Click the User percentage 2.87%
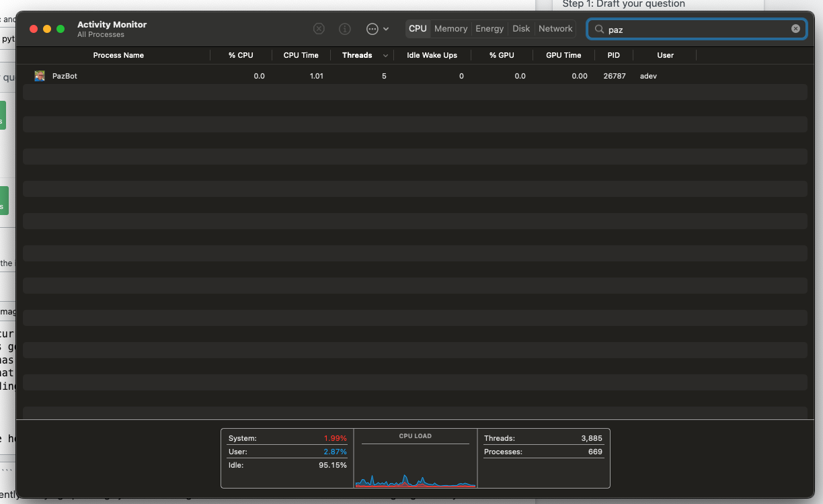Image resolution: width=823 pixels, height=504 pixels. [336, 452]
